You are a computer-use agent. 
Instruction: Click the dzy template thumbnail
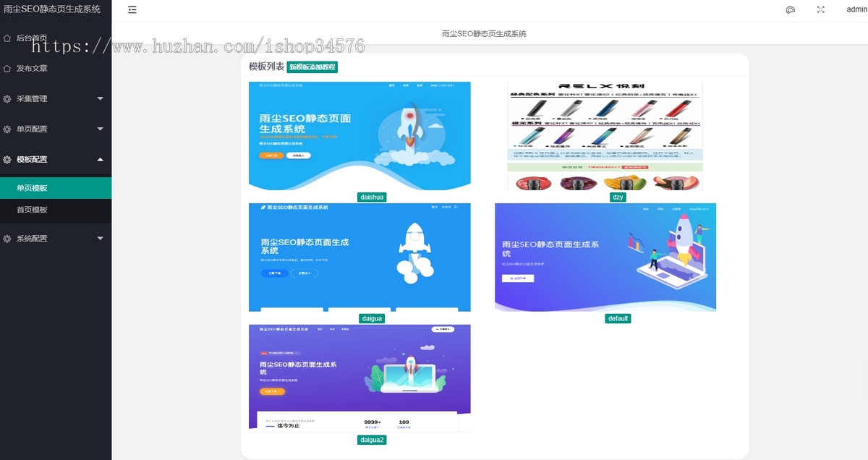pyautogui.click(x=605, y=135)
